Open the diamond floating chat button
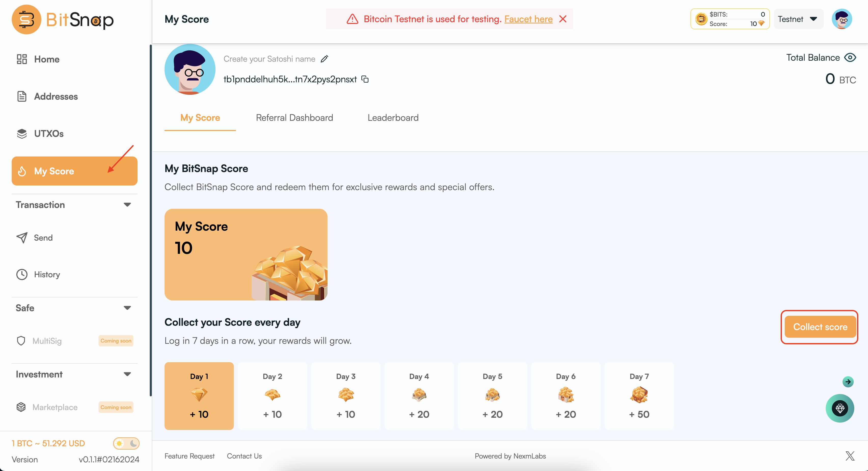 840,408
